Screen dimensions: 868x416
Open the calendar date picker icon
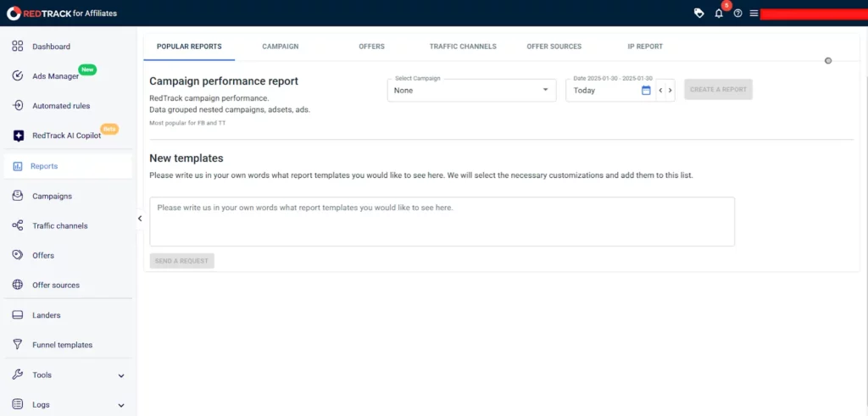pos(645,90)
